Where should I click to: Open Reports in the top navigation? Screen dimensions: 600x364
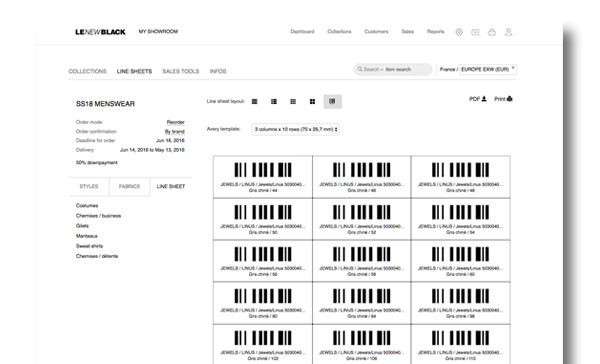435,32
